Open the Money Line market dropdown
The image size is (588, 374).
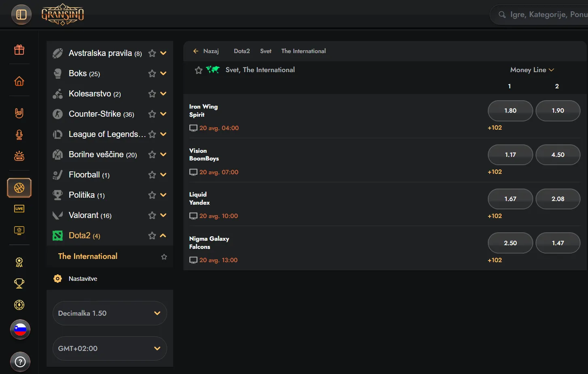(x=532, y=70)
